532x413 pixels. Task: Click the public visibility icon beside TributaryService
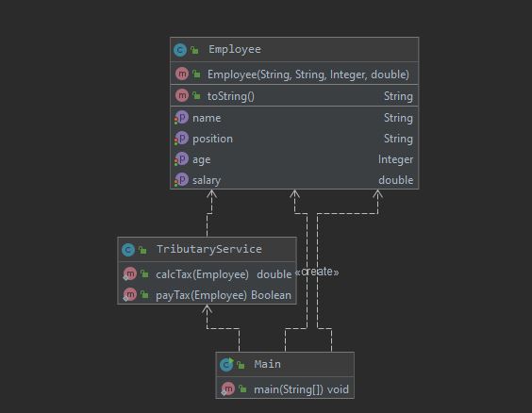click(x=142, y=250)
